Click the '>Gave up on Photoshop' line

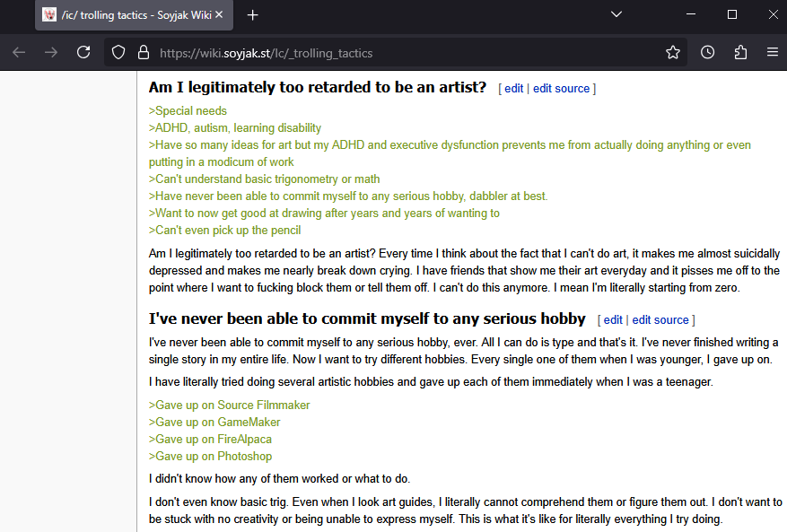(210, 457)
